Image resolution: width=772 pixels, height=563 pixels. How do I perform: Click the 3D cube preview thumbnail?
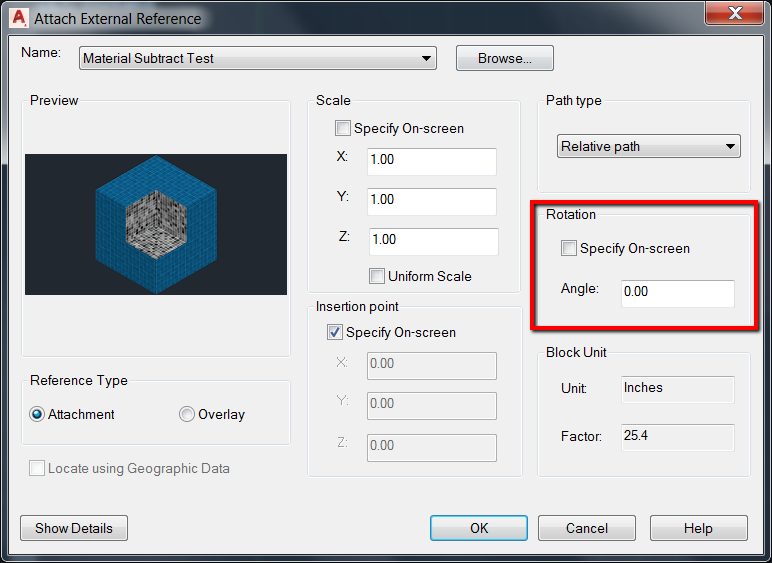click(x=156, y=224)
